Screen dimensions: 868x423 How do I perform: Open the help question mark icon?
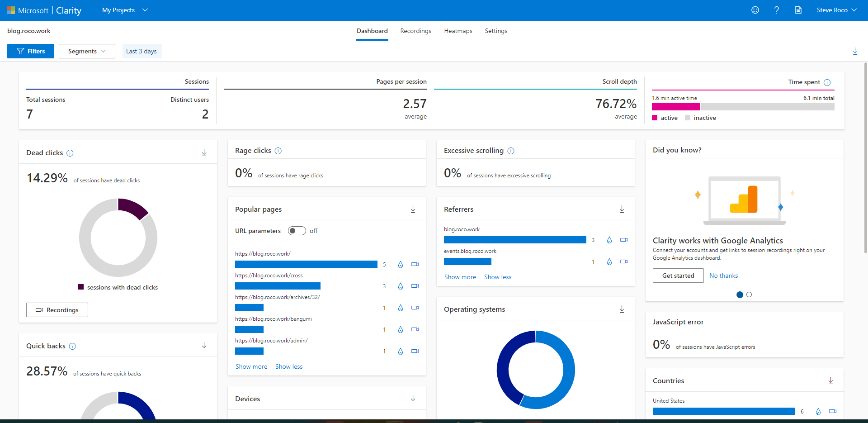(x=777, y=10)
